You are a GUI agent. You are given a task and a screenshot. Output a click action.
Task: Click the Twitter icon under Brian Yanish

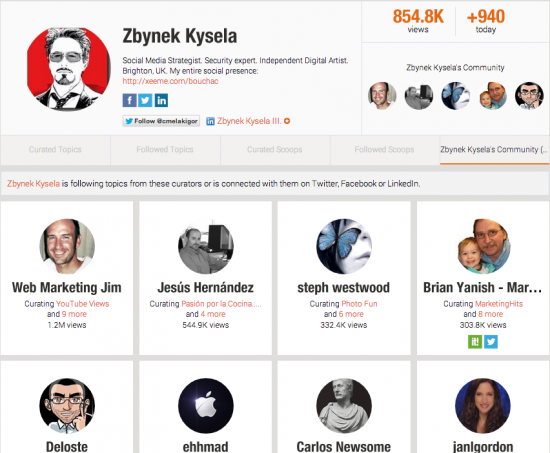point(491,342)
